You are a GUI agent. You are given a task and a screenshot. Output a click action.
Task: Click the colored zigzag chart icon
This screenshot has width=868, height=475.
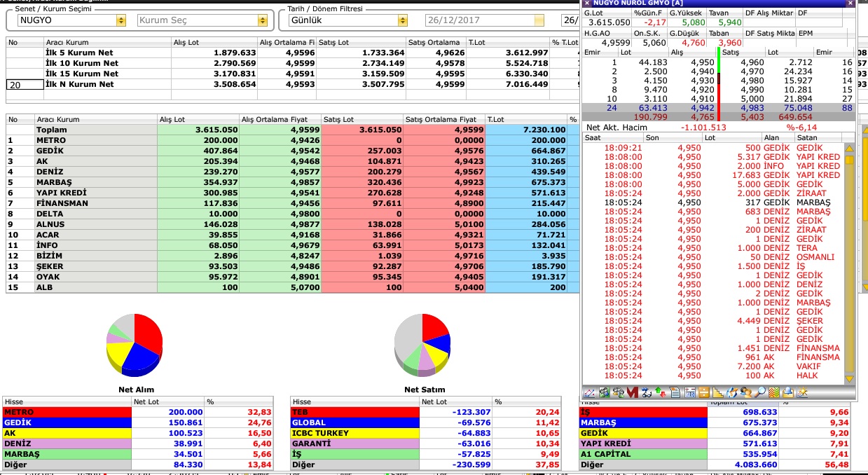pyautogui.click(x=774, y=392)
